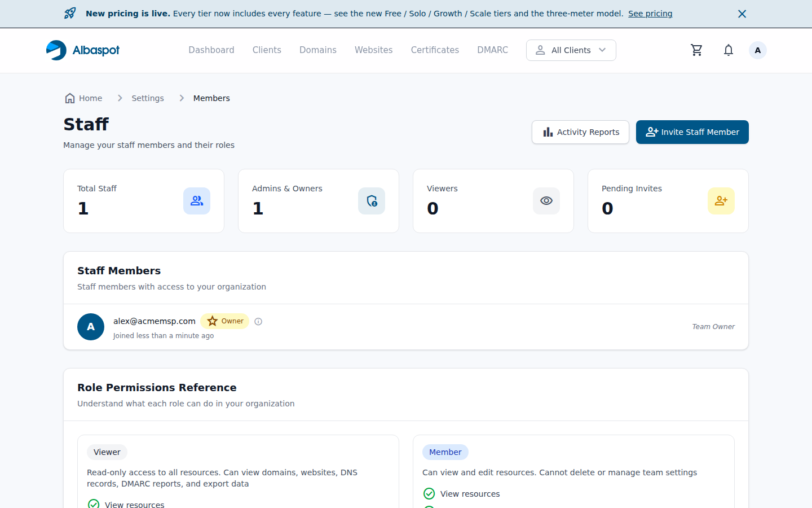Open the user avatar menu
The width and height of the screenshot is (812, 508).
[758, 50]
